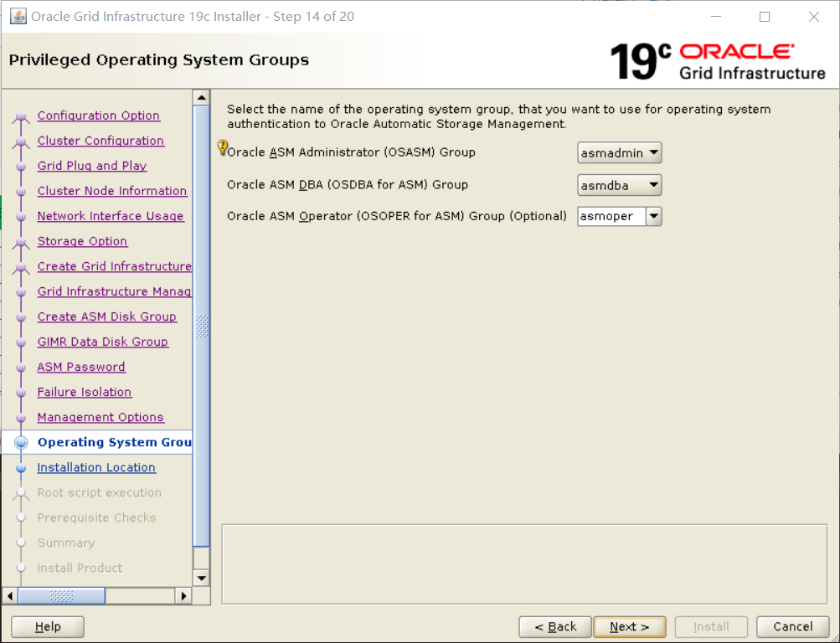
Task: Click the Help button
Action: (x=48, y=627)
